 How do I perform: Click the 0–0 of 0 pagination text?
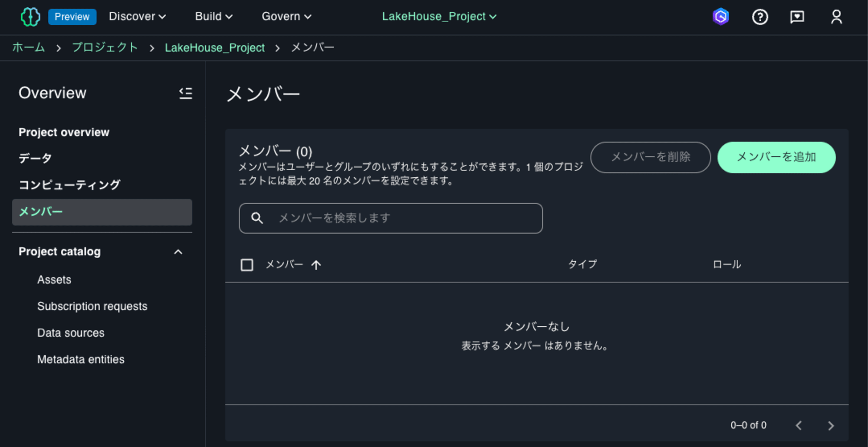748,425
